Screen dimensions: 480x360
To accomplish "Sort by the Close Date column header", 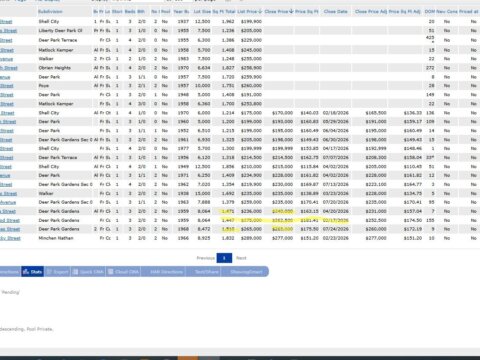I will [335, 11].
